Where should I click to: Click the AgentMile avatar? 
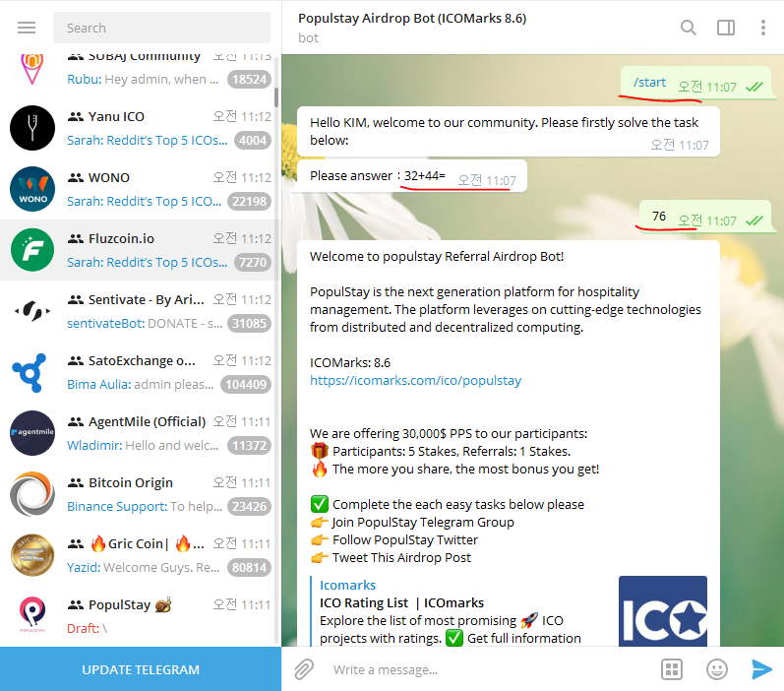click(x=32, y=433)
